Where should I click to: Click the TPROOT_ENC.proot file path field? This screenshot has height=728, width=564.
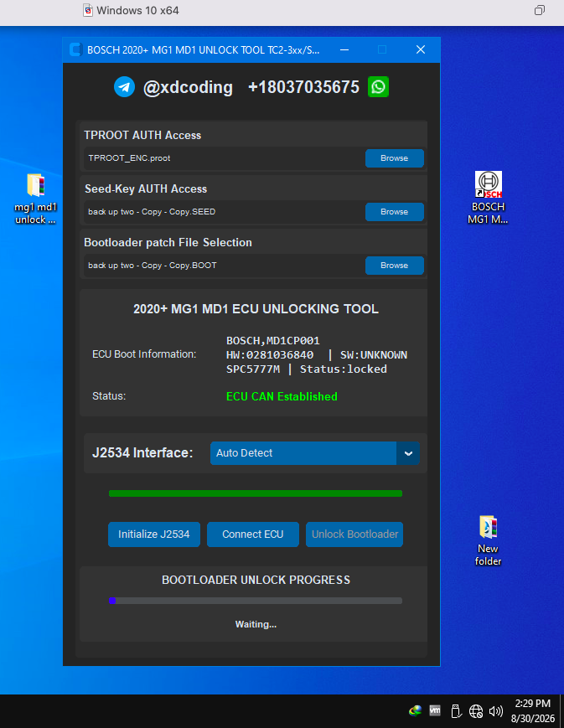pos(224,158)
